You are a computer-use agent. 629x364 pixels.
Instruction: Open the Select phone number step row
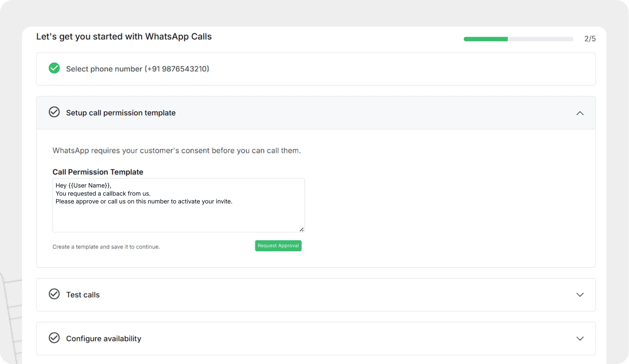pyautogui.click(x=316, y=69)
